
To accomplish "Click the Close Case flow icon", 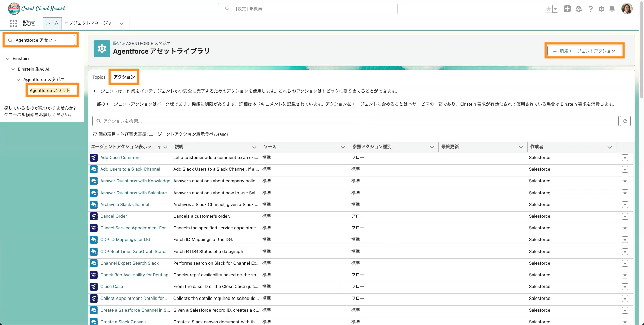I will [94, 287].
